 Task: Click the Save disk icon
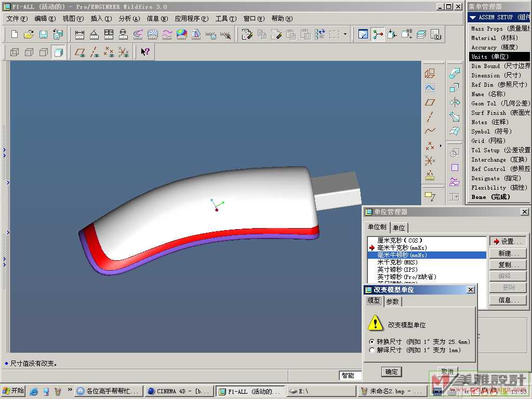pos(44,35)
